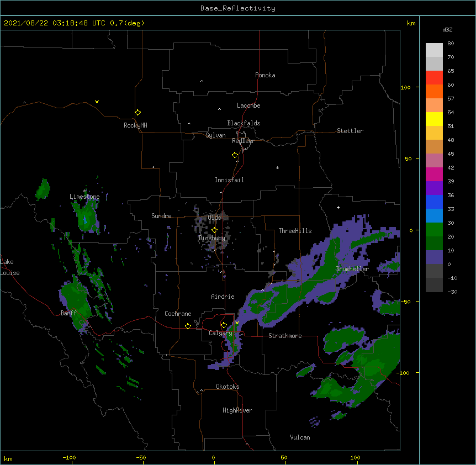Click the Drumheller town label
The image size is (476, 465).
point(352,269)
